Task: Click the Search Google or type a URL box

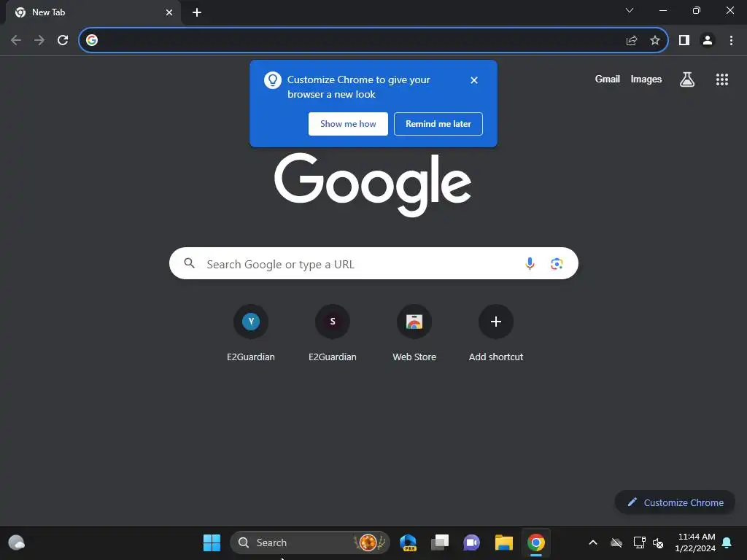Action: point(373,263)
